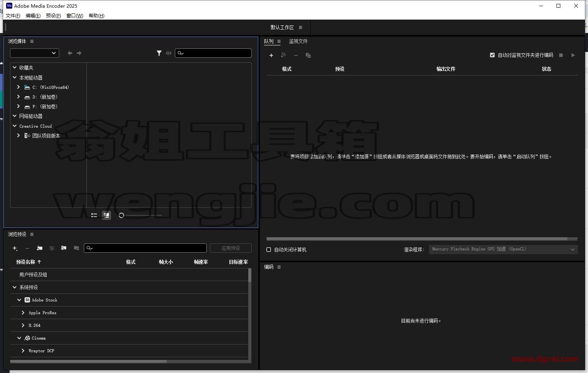The height and width of the screenshot is (373, 588).
Task: Click the media browser thumbnail zoom slider
Action: pyautogui.click(x=141, y=215)
